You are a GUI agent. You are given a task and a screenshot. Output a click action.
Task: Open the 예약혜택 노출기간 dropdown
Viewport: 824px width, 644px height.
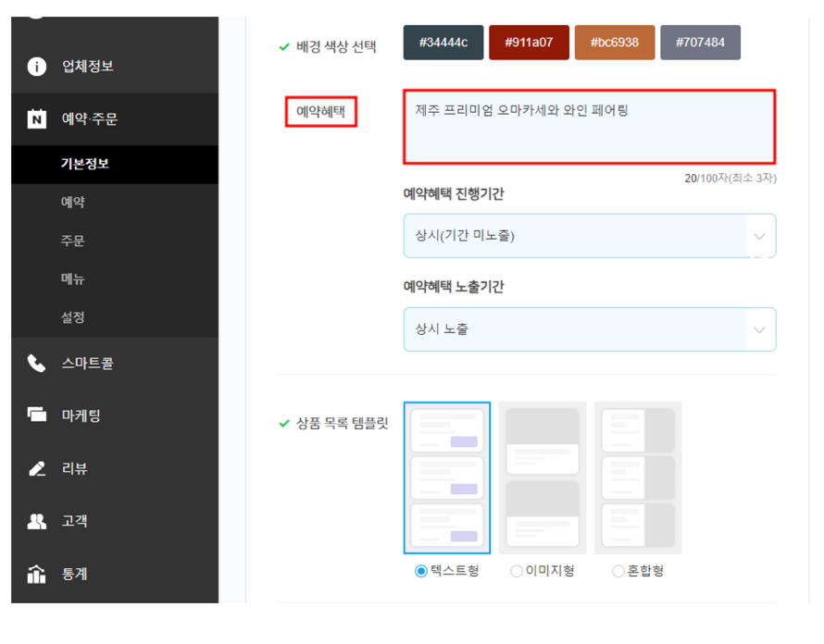pyautogui.click(x=590, y=329)
